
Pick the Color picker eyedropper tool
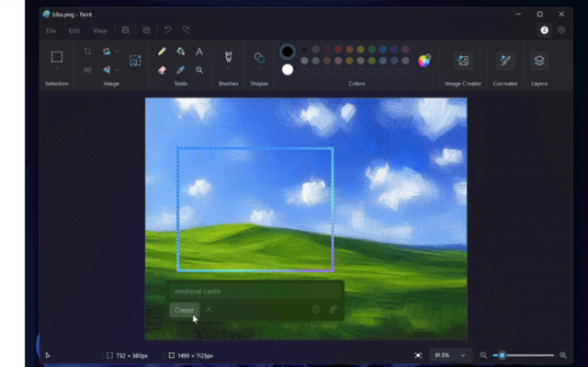coord(180,70)
